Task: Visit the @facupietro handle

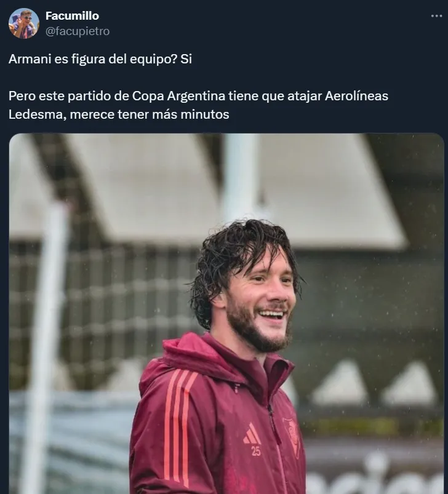Action: (x=78, y=31)
